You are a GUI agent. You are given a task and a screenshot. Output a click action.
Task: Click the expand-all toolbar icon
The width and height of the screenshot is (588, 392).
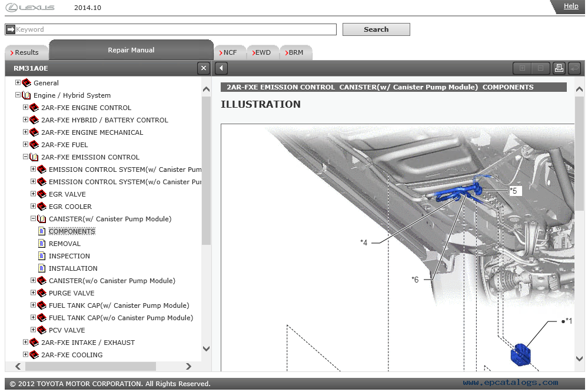click(522, 68)
